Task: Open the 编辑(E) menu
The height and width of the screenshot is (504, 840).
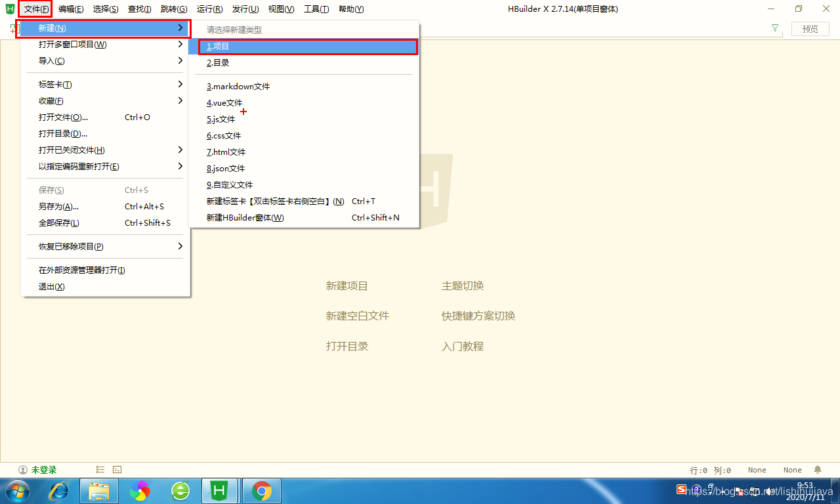Action: click(71, 9)
